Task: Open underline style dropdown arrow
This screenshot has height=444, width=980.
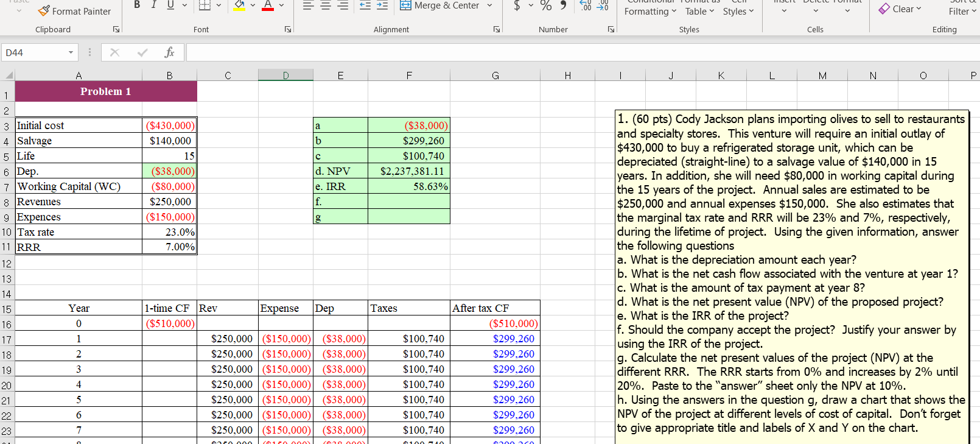Action: click(184, 5)
